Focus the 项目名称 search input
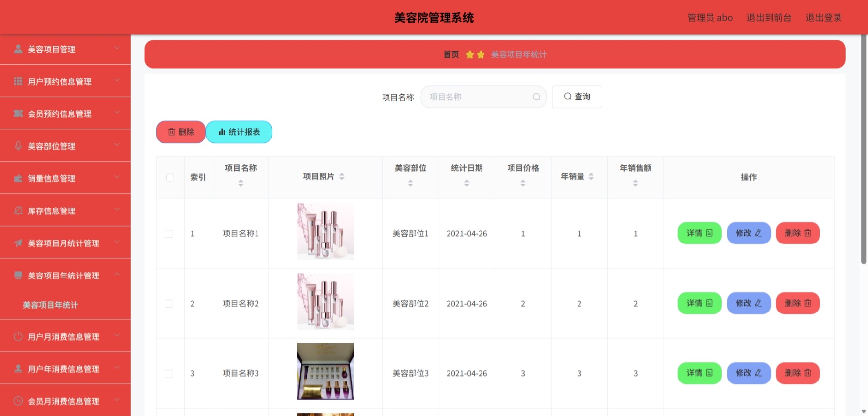This screenshot has height=416, width=868. tap(483, 97)
